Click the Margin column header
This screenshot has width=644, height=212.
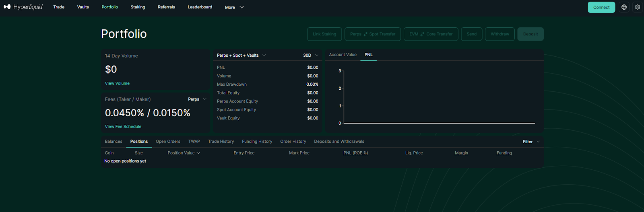coord(461,153)
